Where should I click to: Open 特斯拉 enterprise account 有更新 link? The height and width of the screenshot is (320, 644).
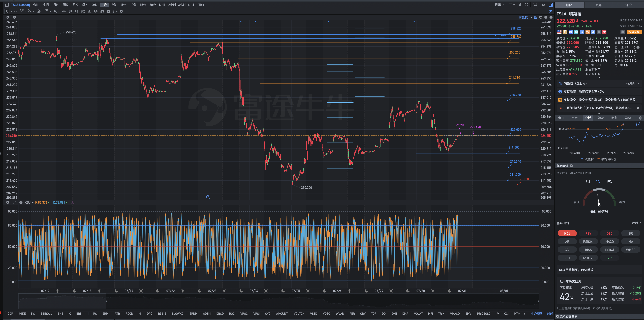point(633,83)
